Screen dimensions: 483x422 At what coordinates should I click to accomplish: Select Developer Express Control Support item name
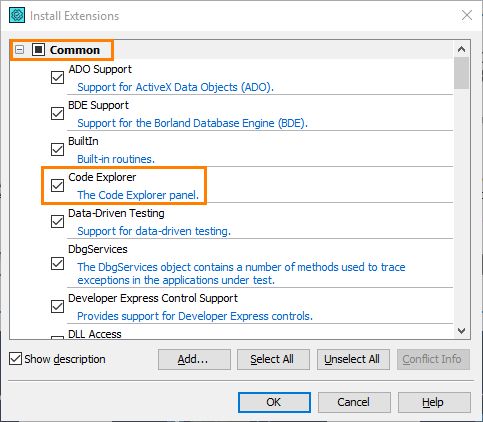[153, 298]
